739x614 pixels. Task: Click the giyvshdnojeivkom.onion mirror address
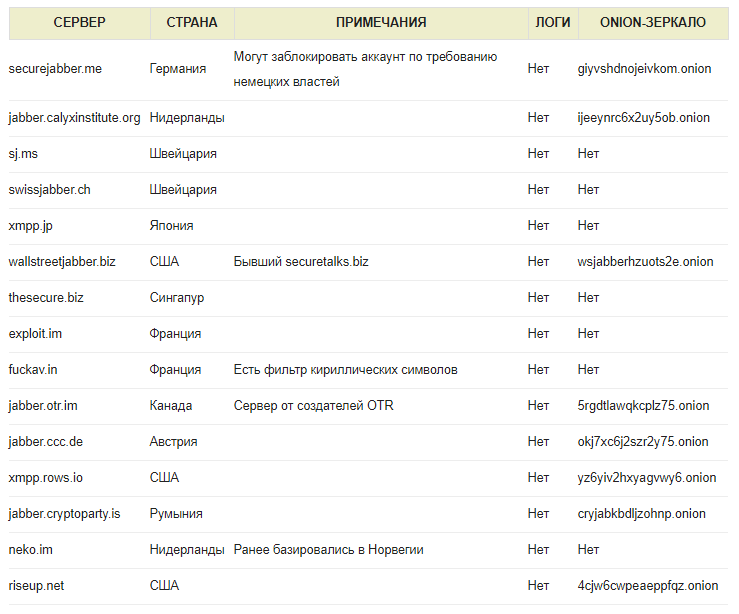644,69
